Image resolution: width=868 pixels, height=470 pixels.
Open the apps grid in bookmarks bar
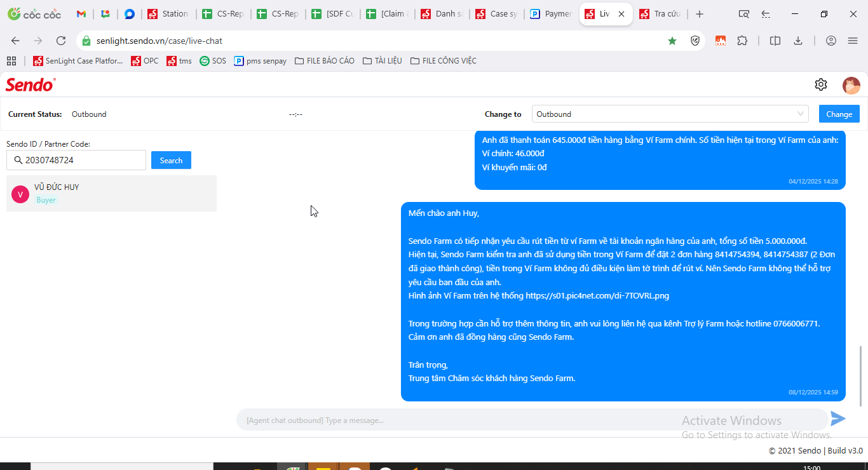[x=11, y=61]
